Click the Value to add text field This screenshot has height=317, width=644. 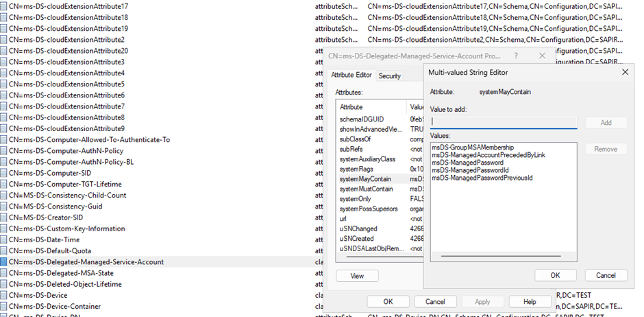(x=504, y=122)
